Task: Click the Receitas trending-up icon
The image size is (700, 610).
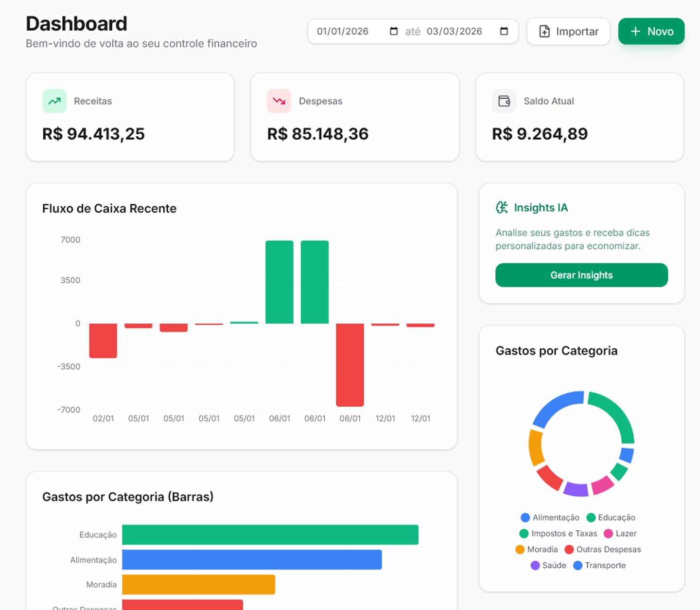Action: 54,101
